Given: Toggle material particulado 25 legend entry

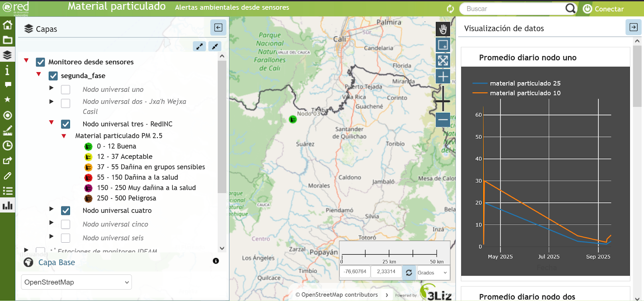Looking at the screenshot, I should [516, 83].
